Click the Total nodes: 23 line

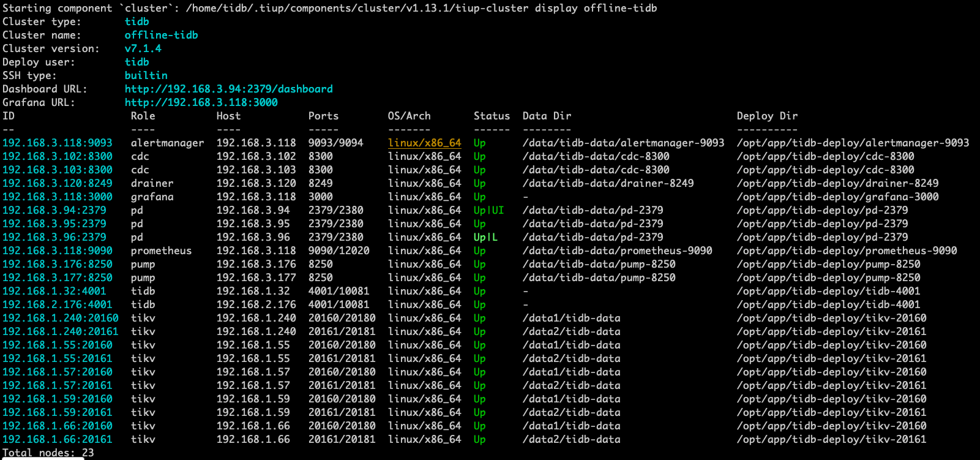pyautogui.click(x=48, y=453)
